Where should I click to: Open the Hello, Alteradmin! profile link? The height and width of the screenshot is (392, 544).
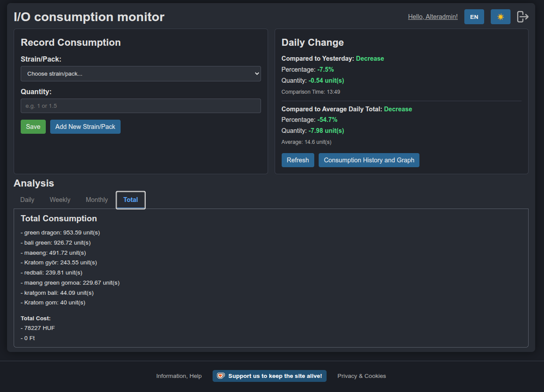tap(433, 17)
